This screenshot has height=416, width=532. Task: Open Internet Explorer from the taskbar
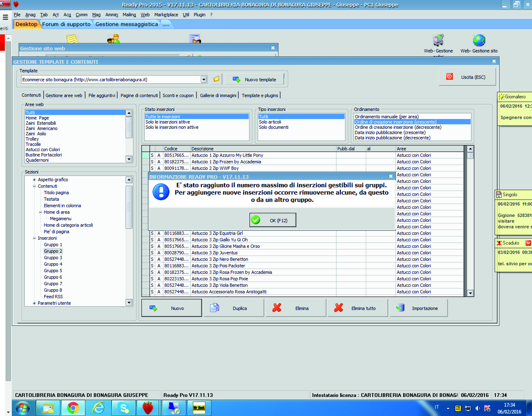(98, 408)
